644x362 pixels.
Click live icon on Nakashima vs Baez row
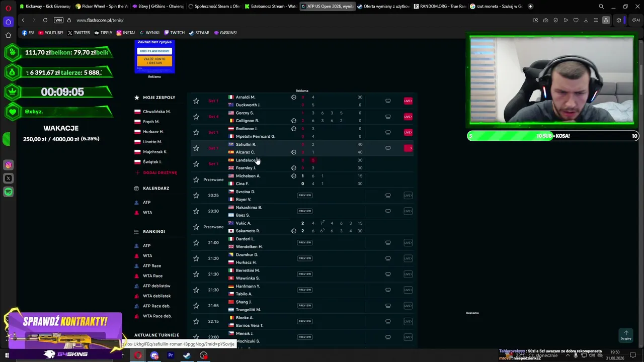408,211
